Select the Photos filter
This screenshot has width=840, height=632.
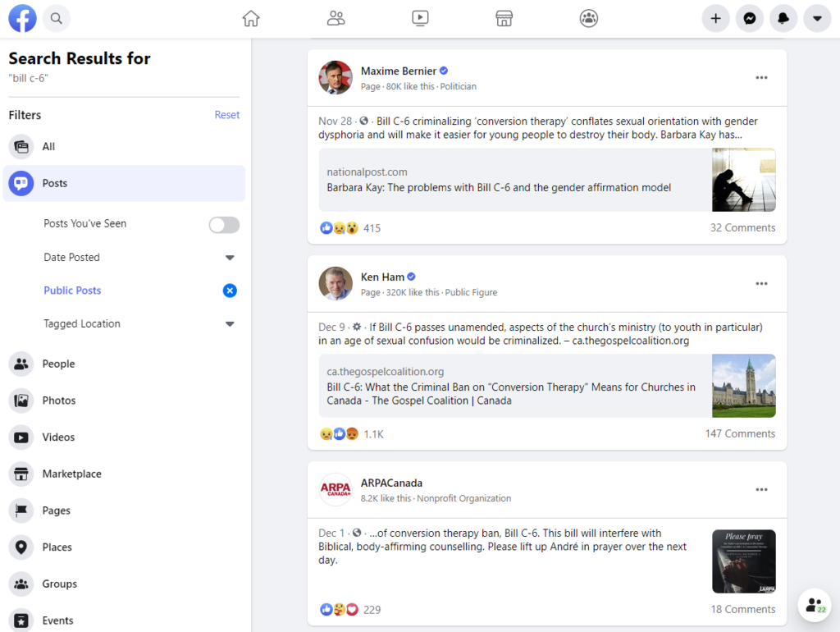pyautogui.click(x=124, y=401)
